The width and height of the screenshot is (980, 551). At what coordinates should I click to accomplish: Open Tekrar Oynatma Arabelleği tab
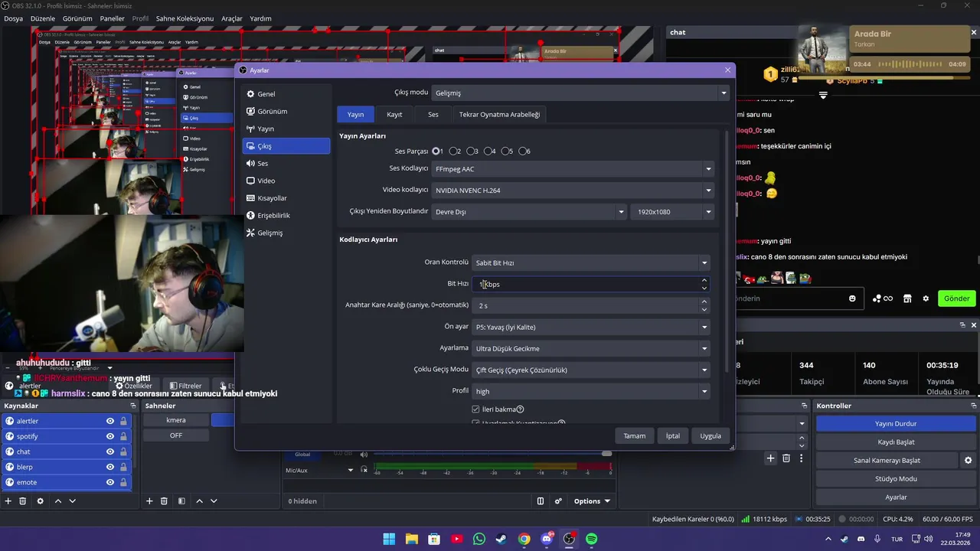(499, 114)
